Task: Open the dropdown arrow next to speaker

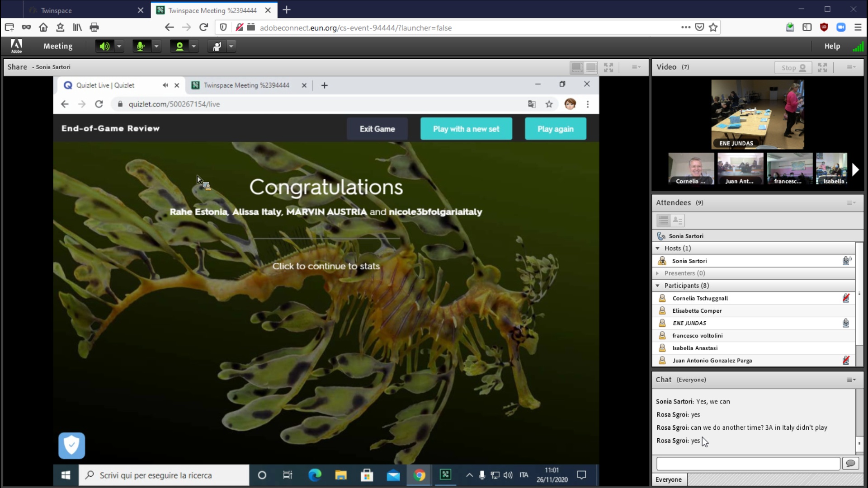Action: tap(119, 46)
